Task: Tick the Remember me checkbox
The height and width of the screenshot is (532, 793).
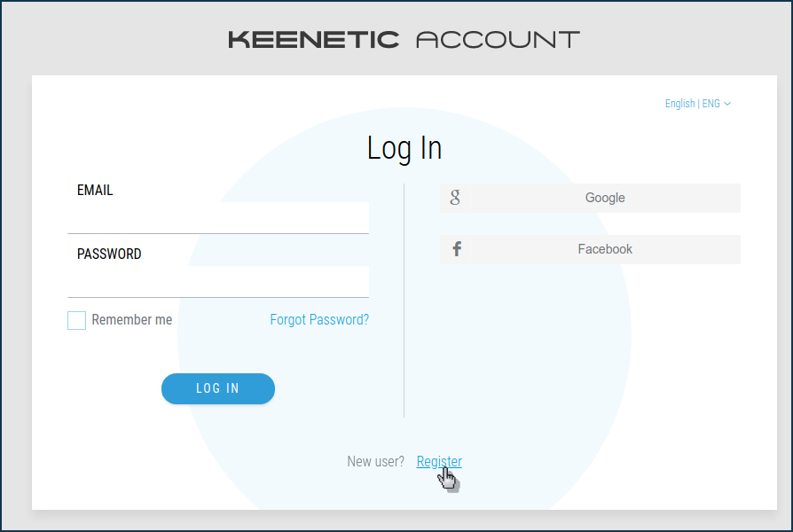Action: [77, 320]
